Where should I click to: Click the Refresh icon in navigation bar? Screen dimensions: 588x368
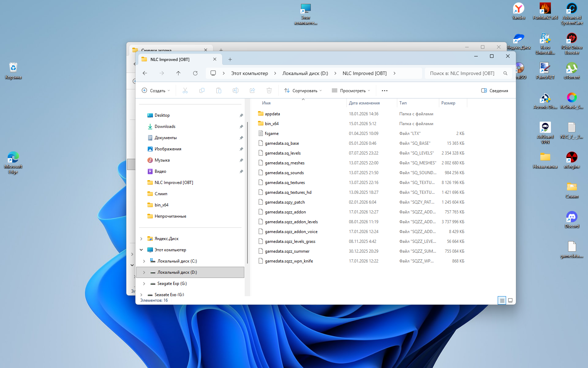pyautogui.click(x=195, y=73)
